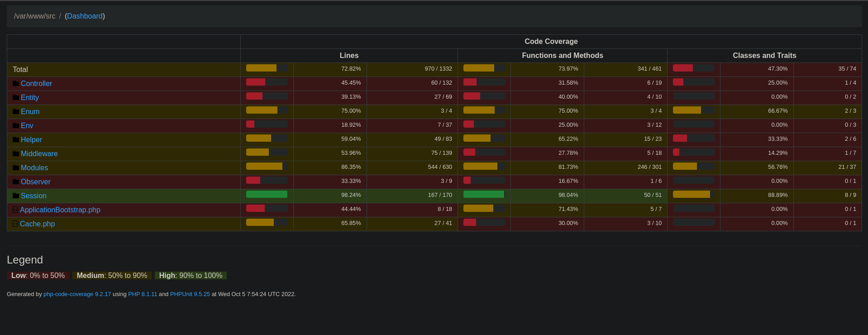Open the Helper directory link
This screenshot has height=335, width=868.
click(31, 139)
